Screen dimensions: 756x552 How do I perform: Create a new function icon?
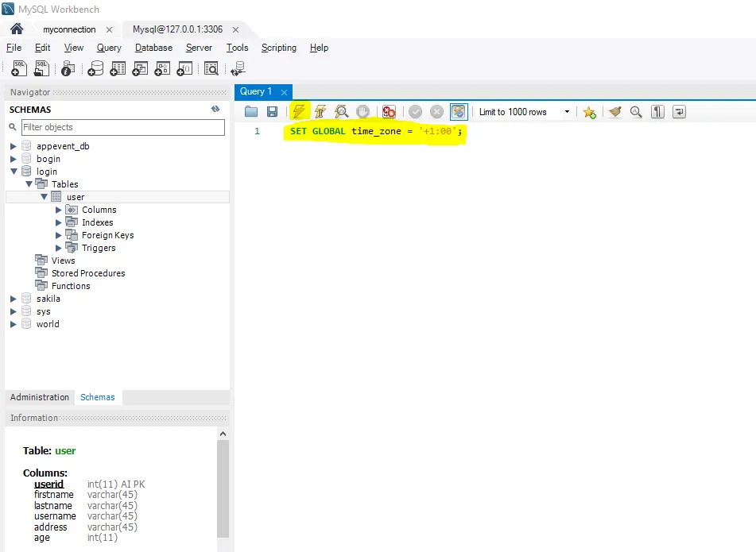[184, 69]
